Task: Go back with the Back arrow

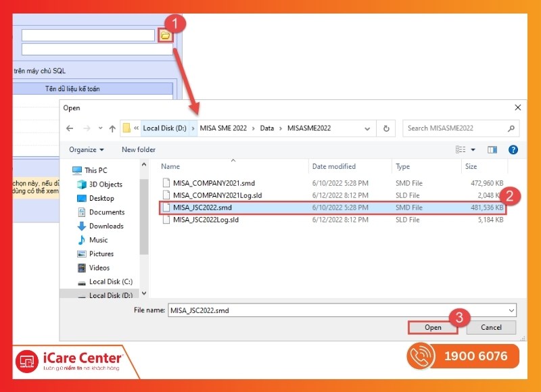Action: (x=70, y=128)
